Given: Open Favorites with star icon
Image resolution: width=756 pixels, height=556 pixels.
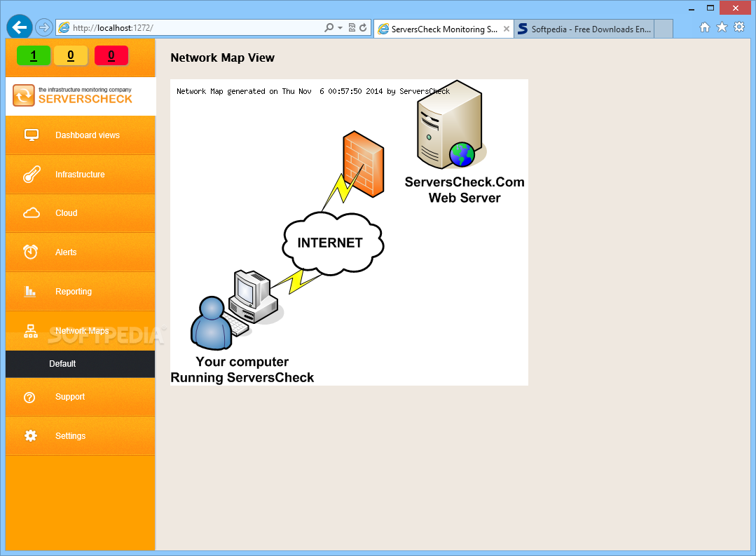Looking at the screenshot, I should pyautogui.click(x=722, y=27).
